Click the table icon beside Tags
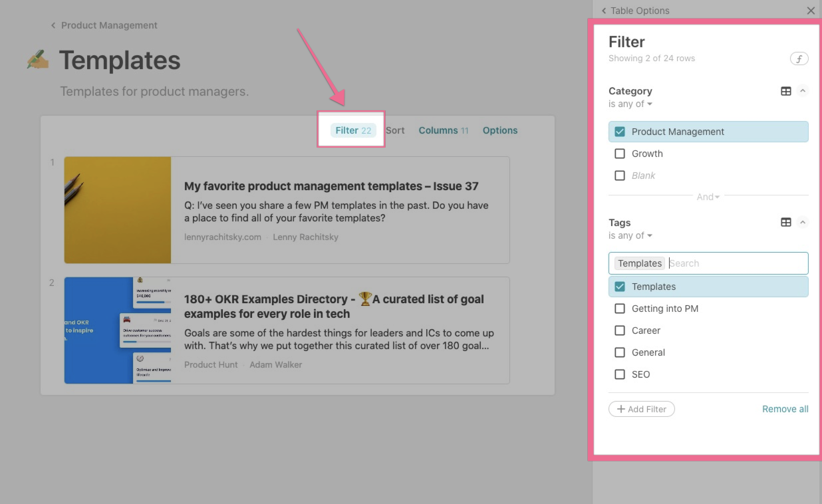Screen dimensions: 822x504 point(785,223)
